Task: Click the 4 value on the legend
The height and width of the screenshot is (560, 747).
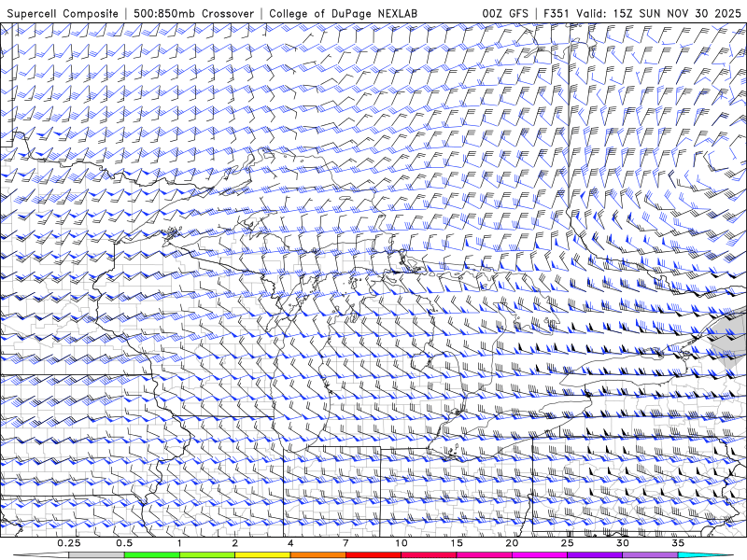Action: click(x=290, y=543)
